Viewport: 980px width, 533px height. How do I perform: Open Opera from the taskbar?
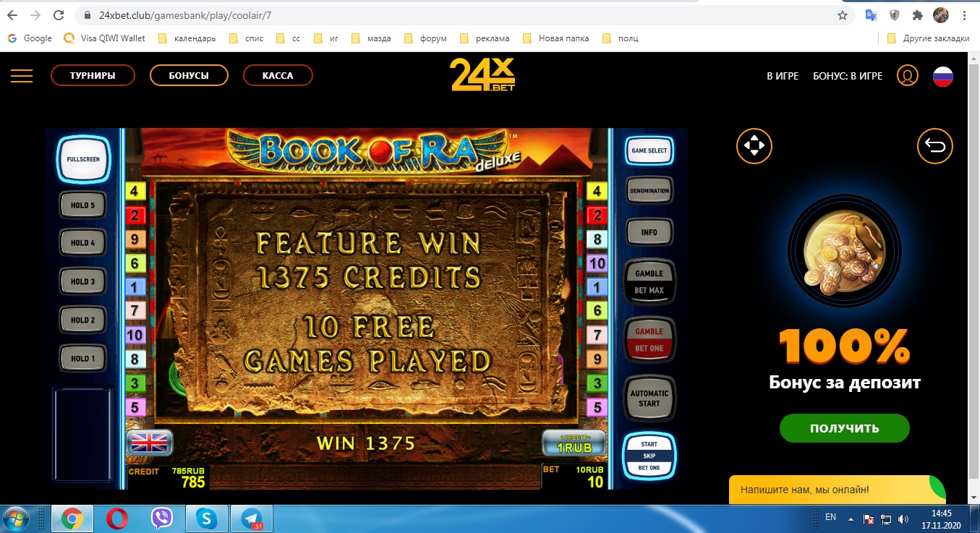point(116,519)
